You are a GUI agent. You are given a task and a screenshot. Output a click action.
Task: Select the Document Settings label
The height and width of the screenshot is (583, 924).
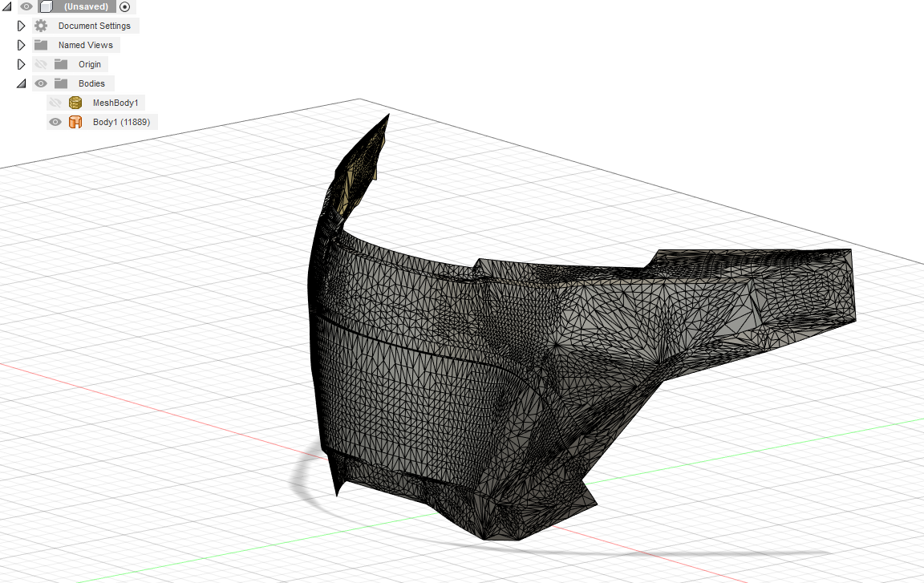pyautogui.click(x=95, y=26)
